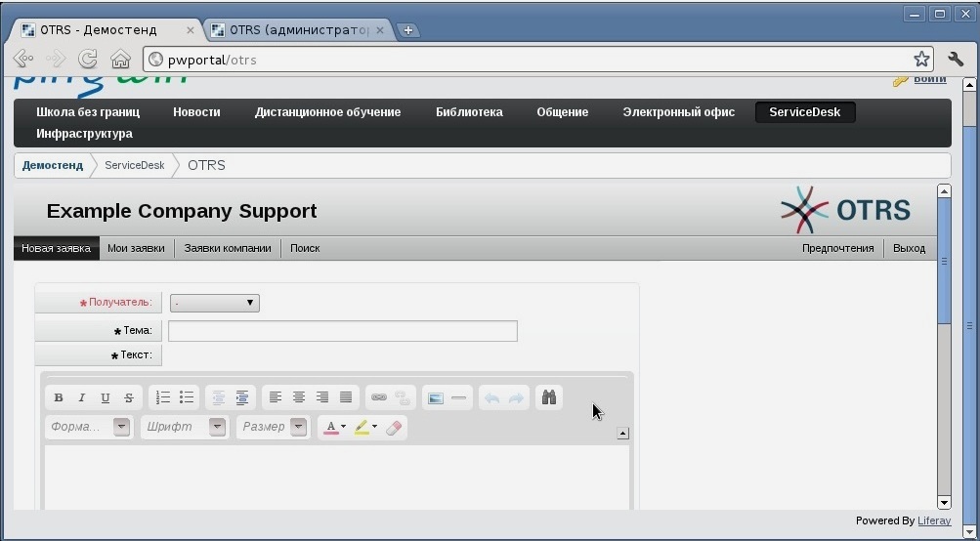Screen dimensions: 980x541
Task: Insert an image into the text
Action: (x=436, y=398)
